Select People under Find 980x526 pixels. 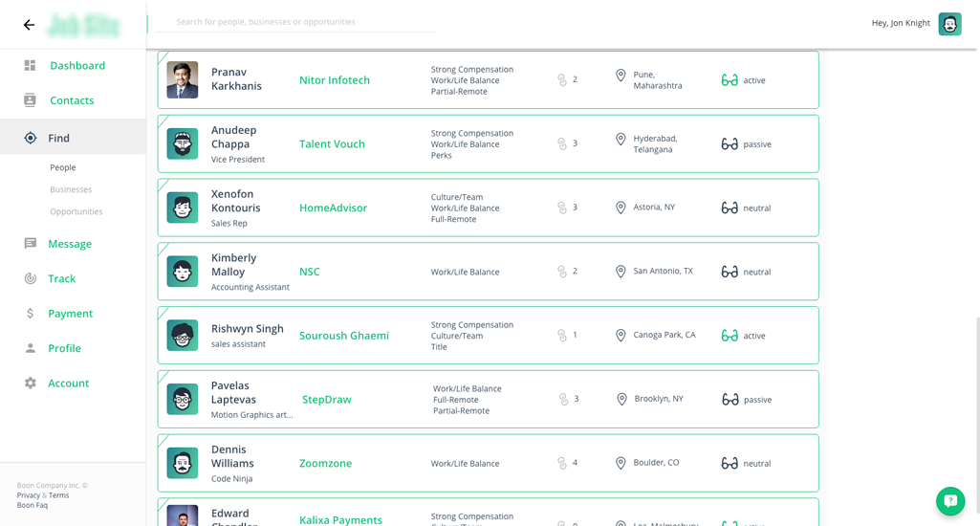pyautogui.click(x=63, y=167)
